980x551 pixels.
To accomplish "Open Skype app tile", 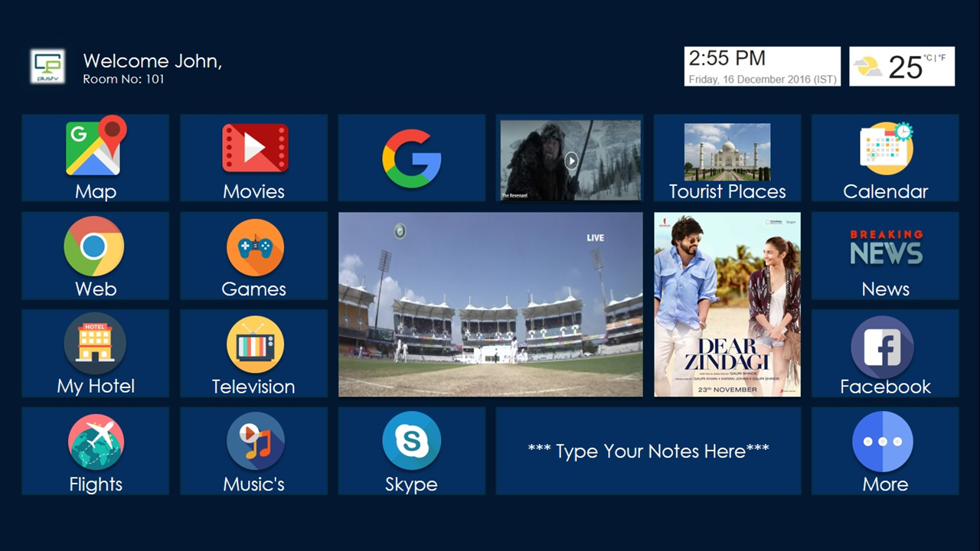I will pos(412,451).
